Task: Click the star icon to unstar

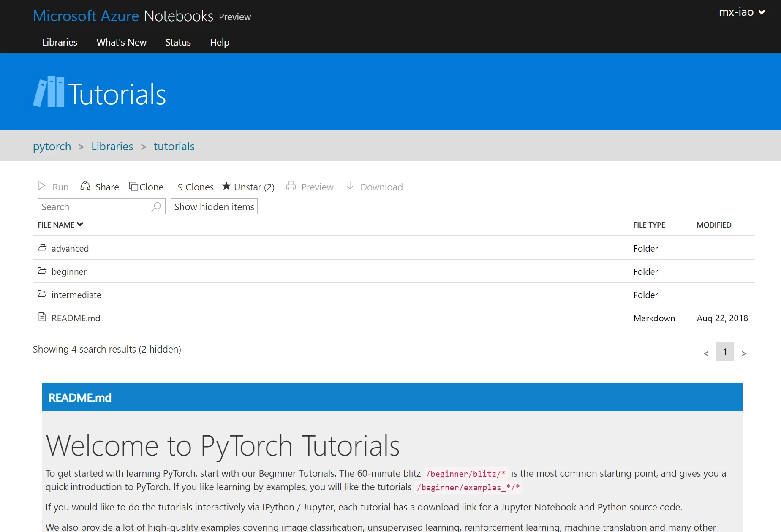Action: 226,186
